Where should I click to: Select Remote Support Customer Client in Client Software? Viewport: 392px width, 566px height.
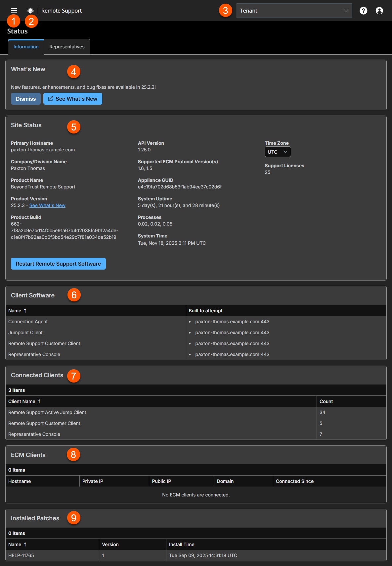pos(196,343)
